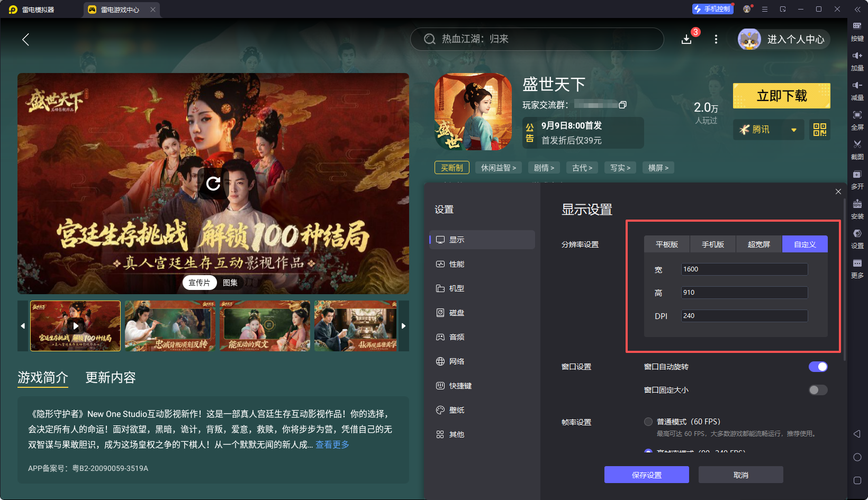Image resolution: width=868 pixels, height=500 pixels.
Task: Open the 性能 settings section
Action: (x=482, y=264)
